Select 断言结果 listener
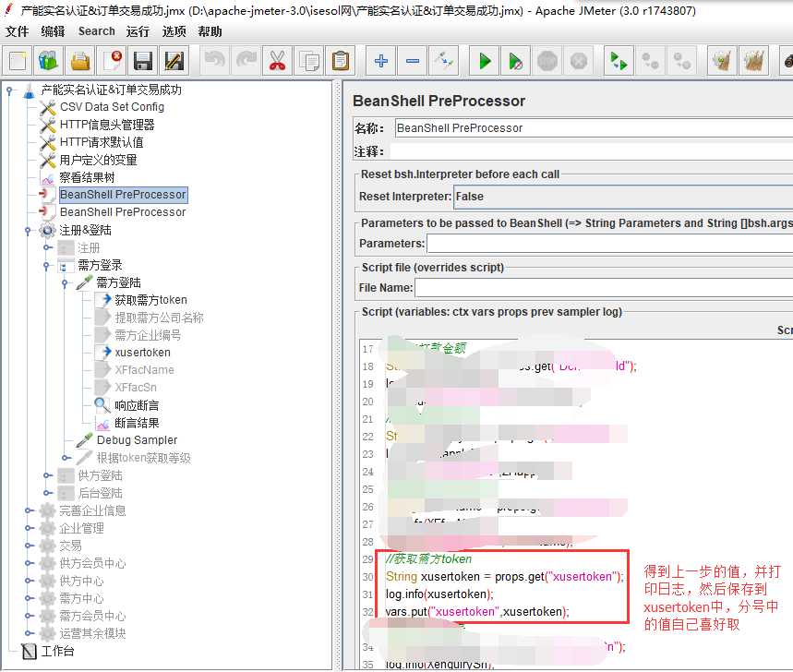 coord(137,423)
